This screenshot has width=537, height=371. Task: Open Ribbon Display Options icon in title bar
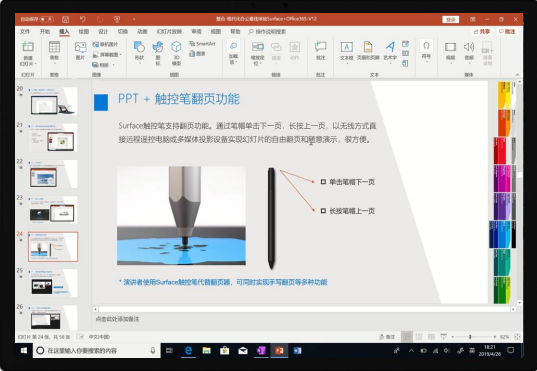pos(473,19)
